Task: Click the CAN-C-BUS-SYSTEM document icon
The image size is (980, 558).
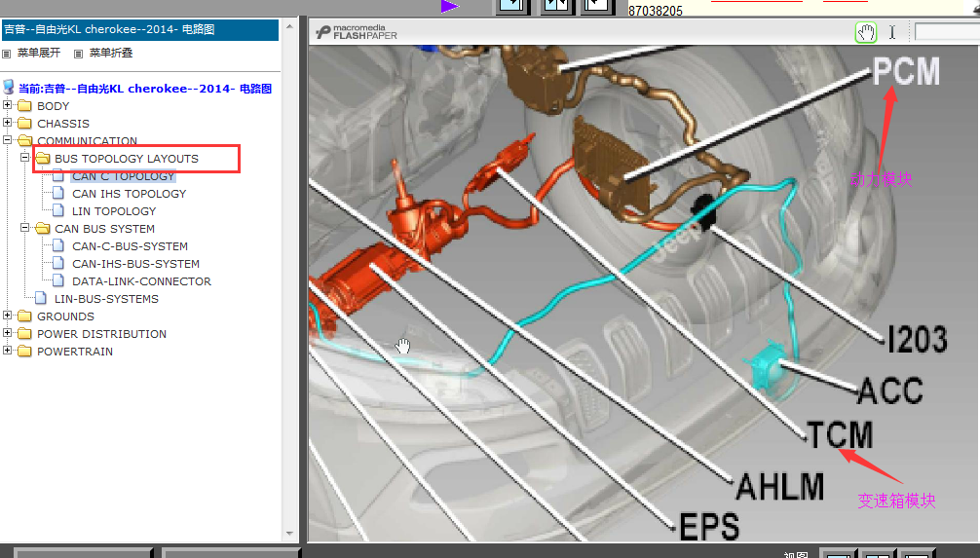Action: pos(58,245)
